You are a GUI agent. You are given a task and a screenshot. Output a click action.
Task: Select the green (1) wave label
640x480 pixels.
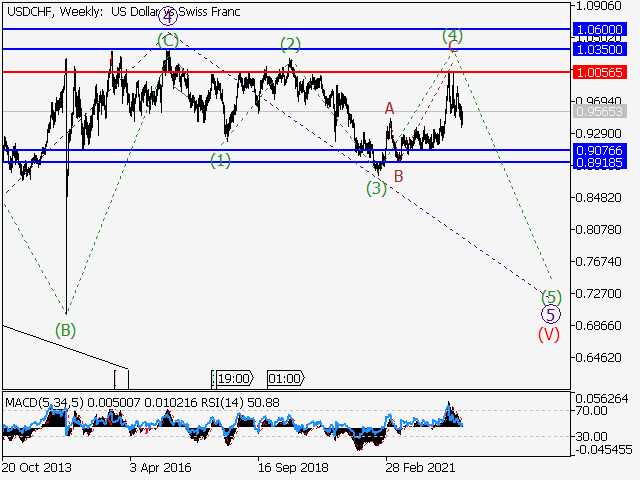[220, 160]
